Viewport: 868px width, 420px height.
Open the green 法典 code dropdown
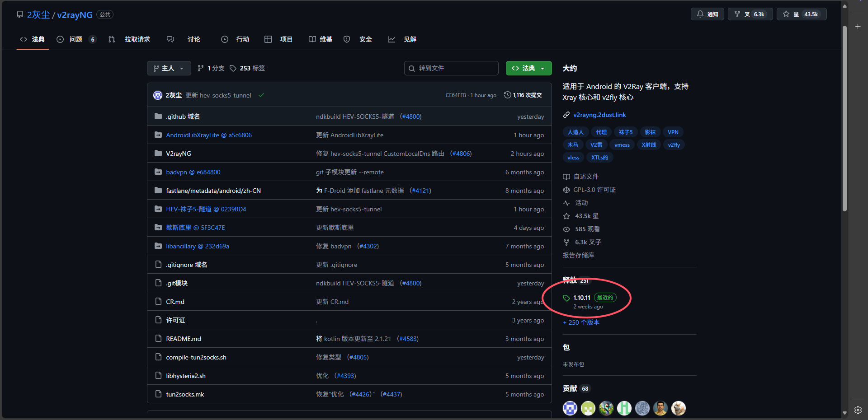pos(528,68)
